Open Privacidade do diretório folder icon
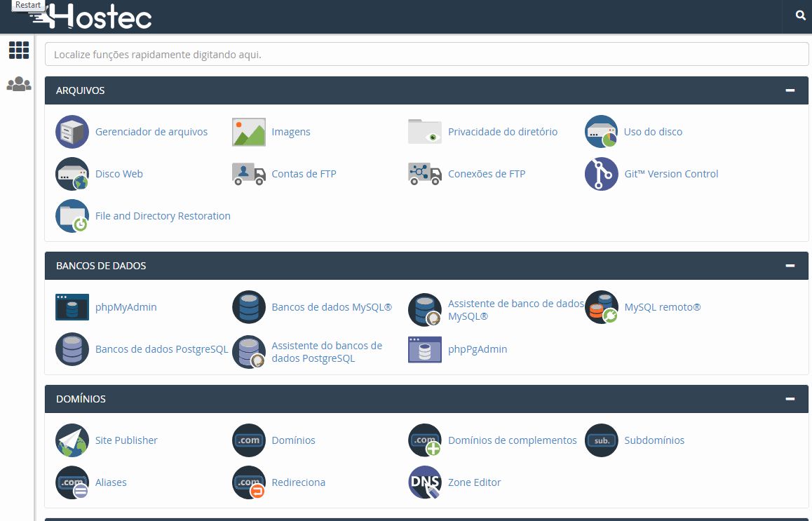Screen dimensions: 812x521 coord(425,132)
